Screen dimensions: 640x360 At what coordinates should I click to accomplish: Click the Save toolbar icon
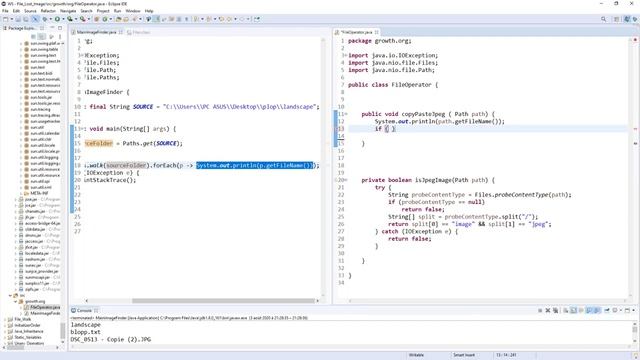pyautogui.click(x=18, y=19)
